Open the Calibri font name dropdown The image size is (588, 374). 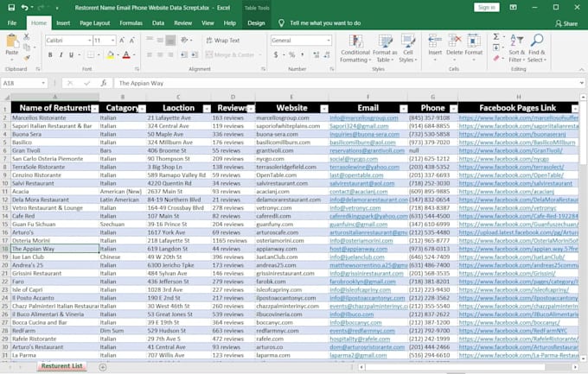[89, 40]
